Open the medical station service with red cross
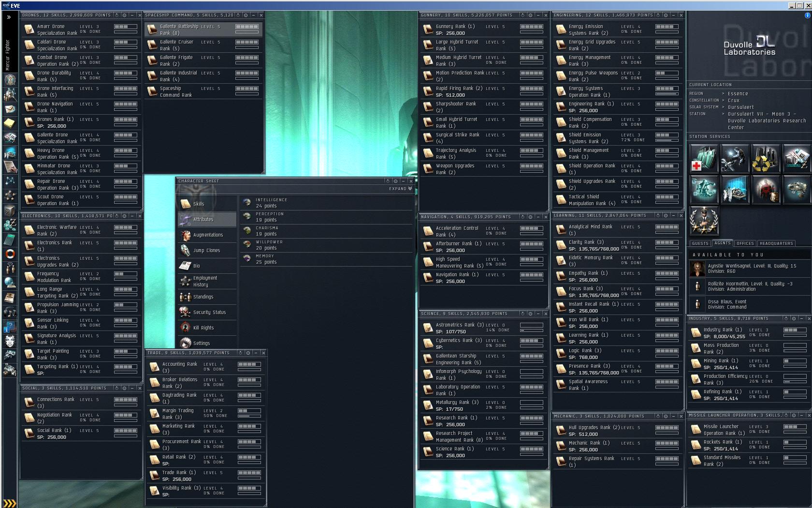The image size is (812, 508). pos(704,158)
